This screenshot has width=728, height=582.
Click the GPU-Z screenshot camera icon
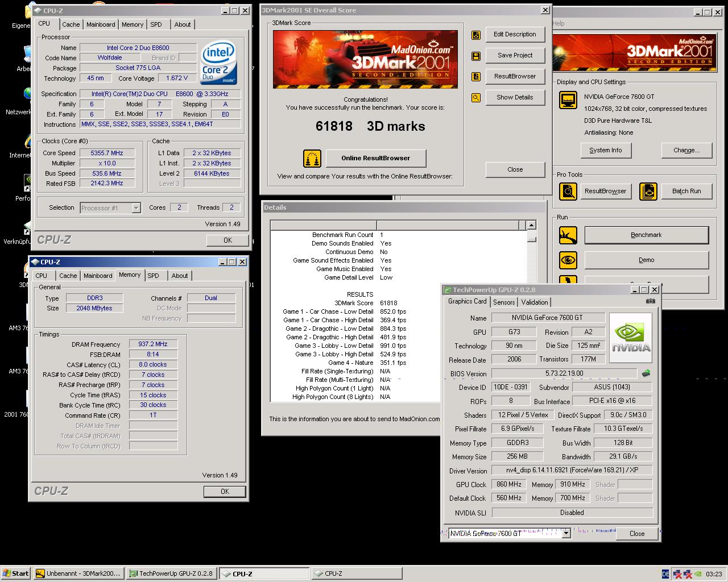point(651,301)
